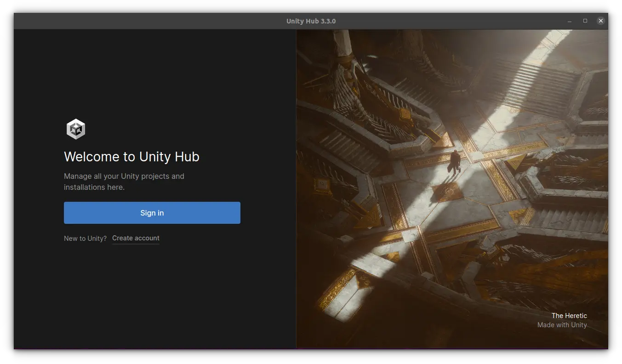
Task: Maximize the Unity Hub window
Action: [x=585, y=21]
